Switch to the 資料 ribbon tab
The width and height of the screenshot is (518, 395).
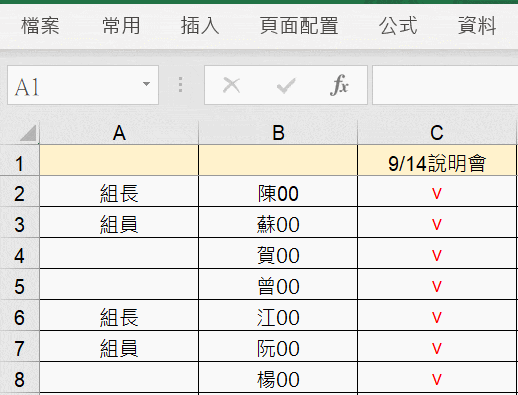(x=477, y=26)
